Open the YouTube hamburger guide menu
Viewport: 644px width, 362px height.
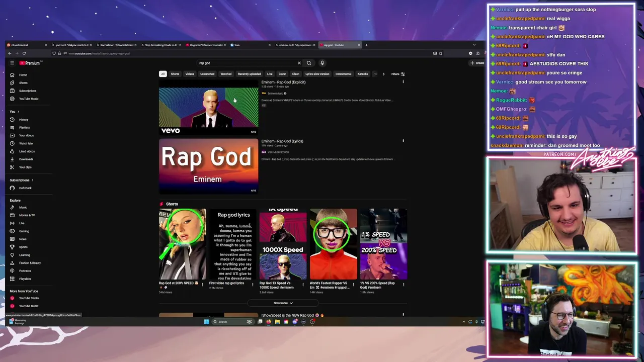coord(12,63)
